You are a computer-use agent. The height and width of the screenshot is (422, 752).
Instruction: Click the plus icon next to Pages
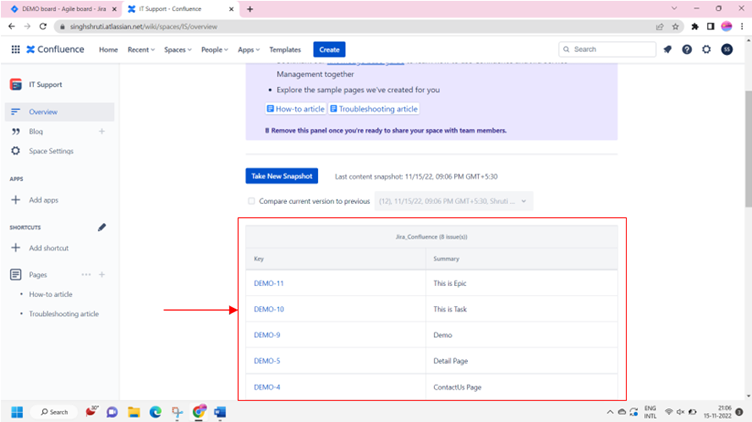[x=102, y=275]
